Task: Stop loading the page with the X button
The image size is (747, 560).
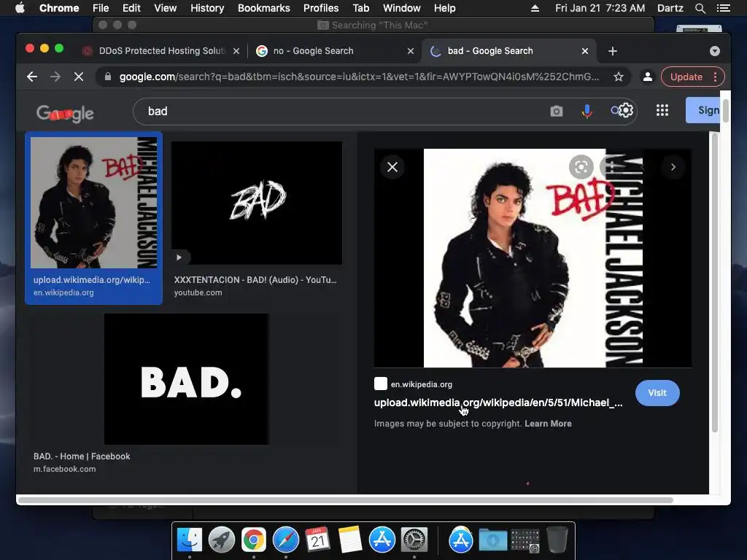Action: tap(79, 77)
